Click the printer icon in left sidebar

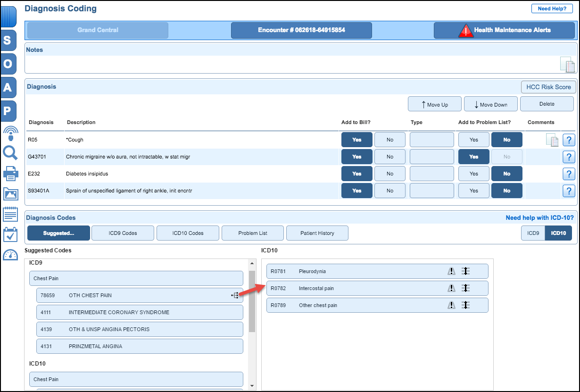[10, 174]
